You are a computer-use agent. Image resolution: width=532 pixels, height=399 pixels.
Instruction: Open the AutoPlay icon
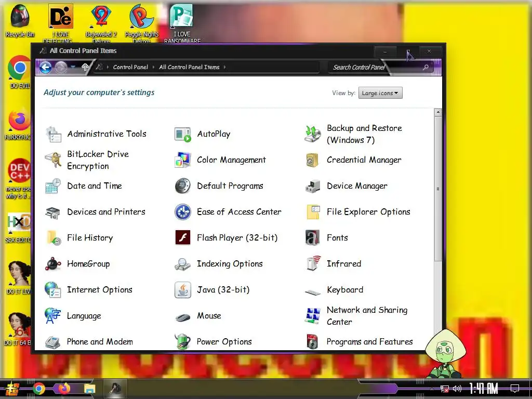tap(183, 135)
